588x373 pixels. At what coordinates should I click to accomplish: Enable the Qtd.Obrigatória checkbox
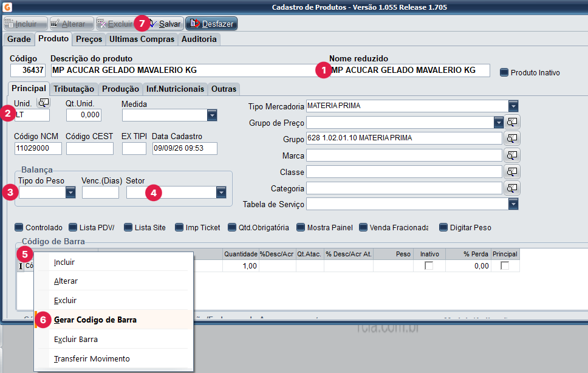click(x=232, y=227)
